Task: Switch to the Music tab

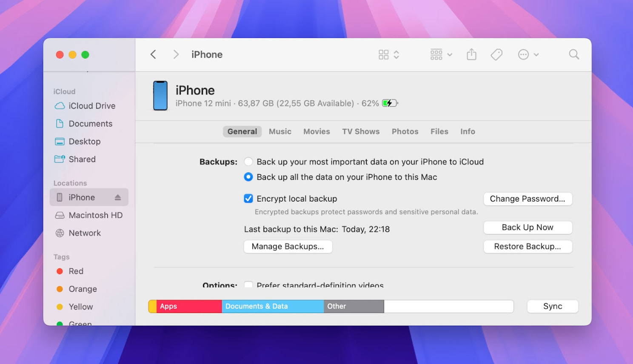Action: (x=280, y=131)
